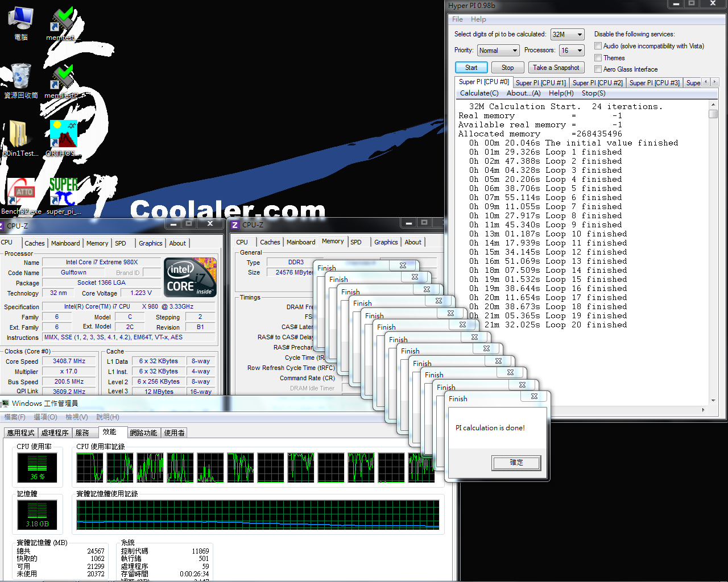
Task: Confirm the PI calculation done dialog
Action: click(x=516, y=463)
